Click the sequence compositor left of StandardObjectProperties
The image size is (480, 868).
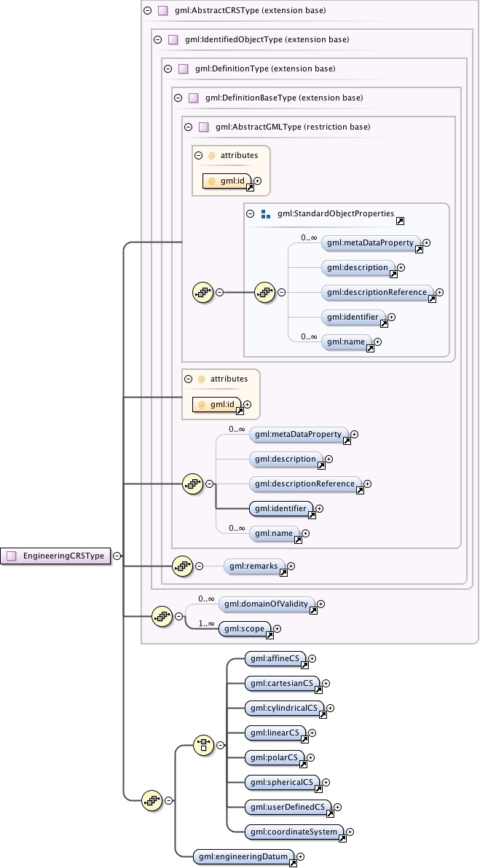pyautogui.click(x=203, y=292)
